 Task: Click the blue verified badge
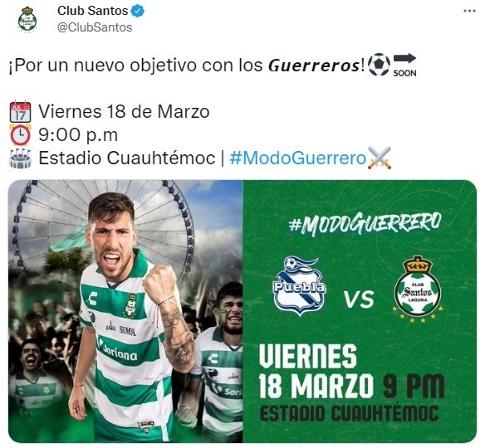137,11
